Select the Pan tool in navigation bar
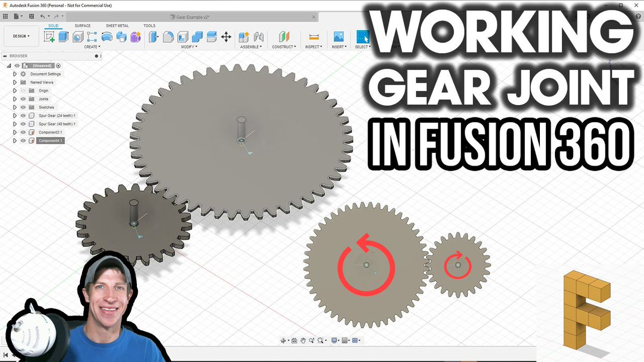 303,340
